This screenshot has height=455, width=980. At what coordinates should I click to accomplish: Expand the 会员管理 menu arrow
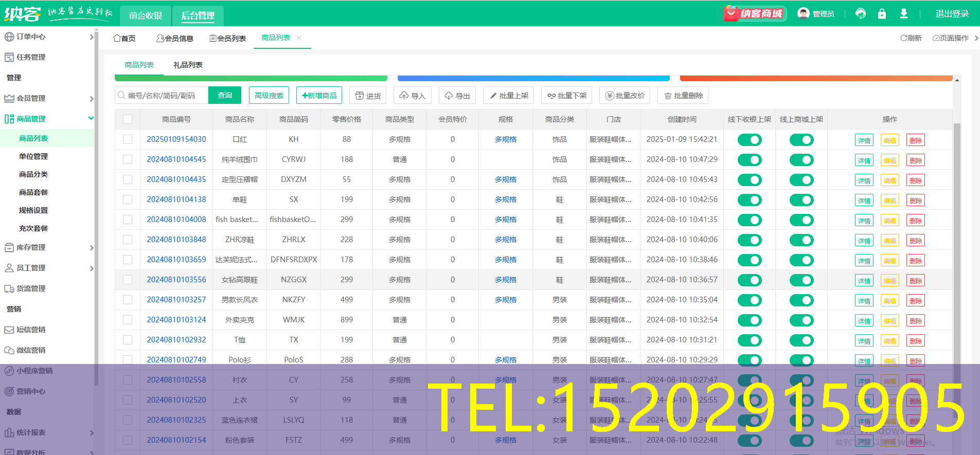pyautogui.click(x=92, y=99)
